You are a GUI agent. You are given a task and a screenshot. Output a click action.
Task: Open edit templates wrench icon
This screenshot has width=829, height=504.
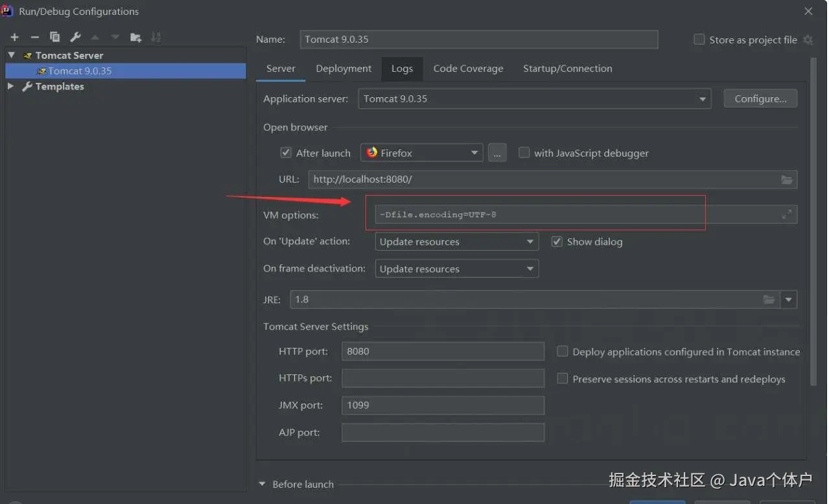coord(75,37)
